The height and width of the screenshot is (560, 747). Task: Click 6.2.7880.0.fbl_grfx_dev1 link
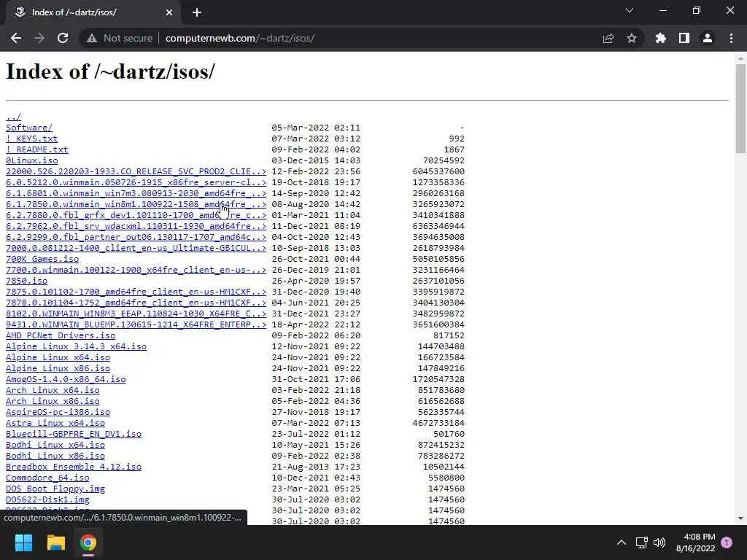[x=136, y=215]
